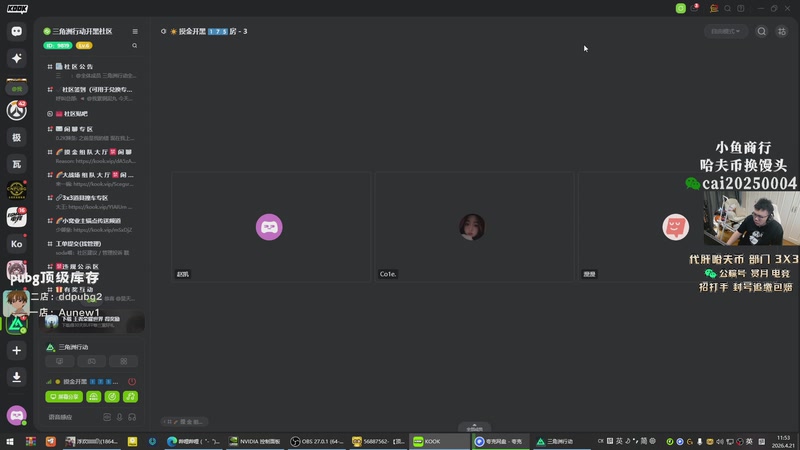Click the green icon in the title bar

point(681,8)
